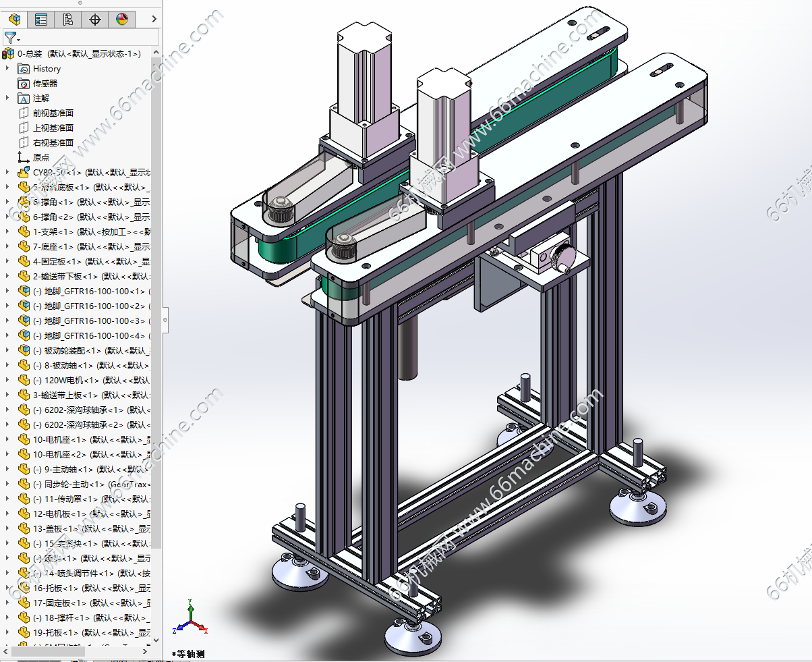Click the filter funnel icon above the tree
The height and width of the screenshot is (662, 812).
point(11,38)
